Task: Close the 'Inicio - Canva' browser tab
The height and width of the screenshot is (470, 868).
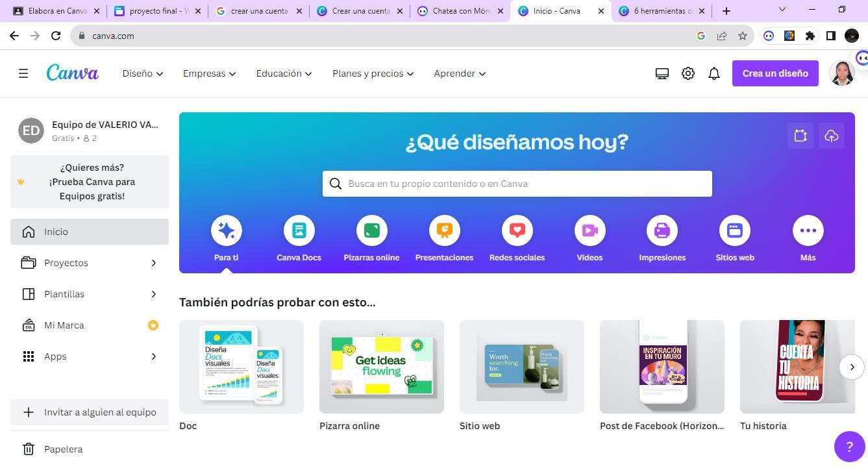Action: 601,11
